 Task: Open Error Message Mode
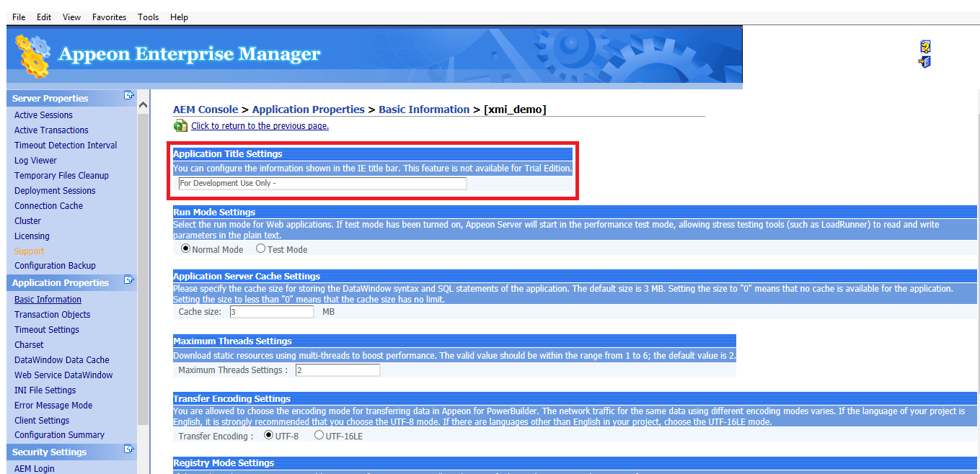tap(53, 406)
